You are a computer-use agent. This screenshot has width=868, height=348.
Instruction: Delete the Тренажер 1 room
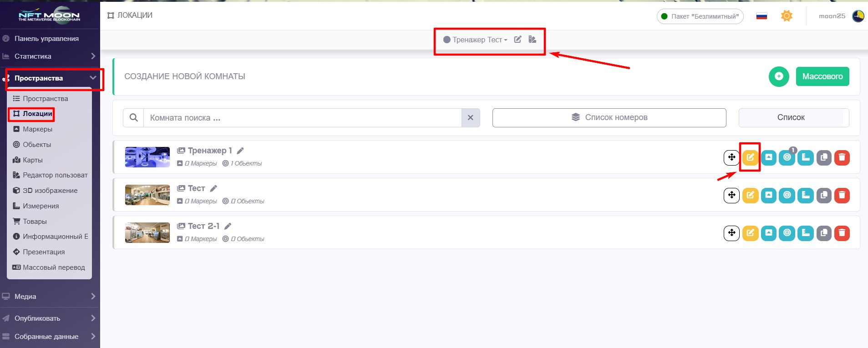pos(842,157)
